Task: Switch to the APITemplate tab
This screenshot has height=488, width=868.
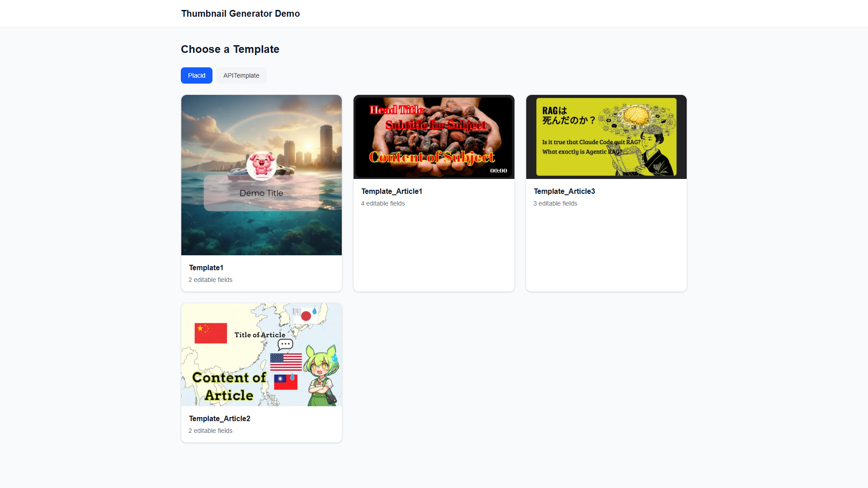Action: tap(241, 75)
